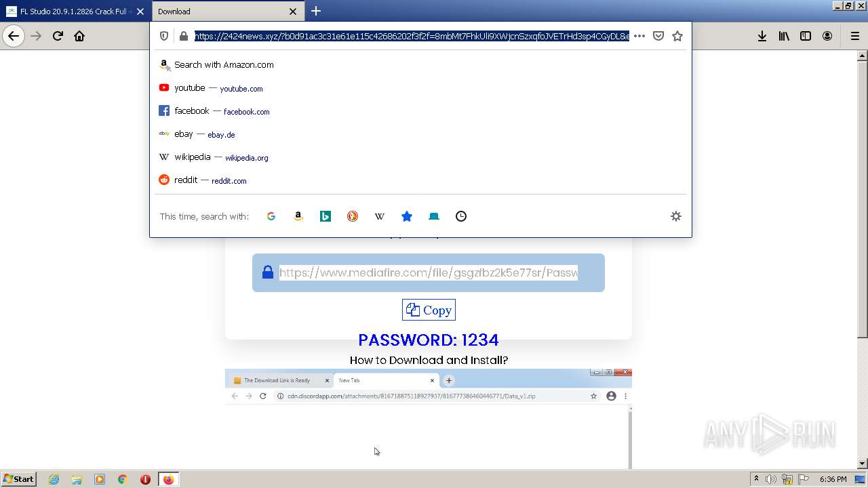
Task: Go back with the browser Back arrow
Action: [x=14, y=36]
